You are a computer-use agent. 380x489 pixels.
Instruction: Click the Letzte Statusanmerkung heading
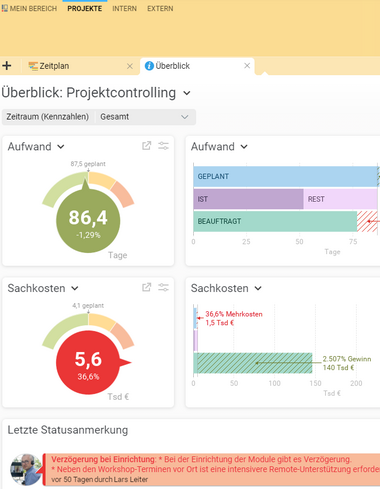pyautogui.click(x=68, y=430)
